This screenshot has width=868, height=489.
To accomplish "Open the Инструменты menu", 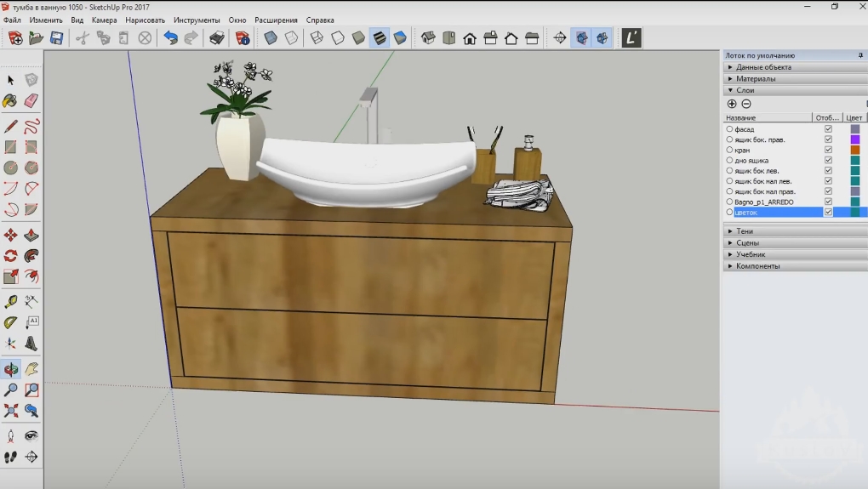I will (197, 20).
